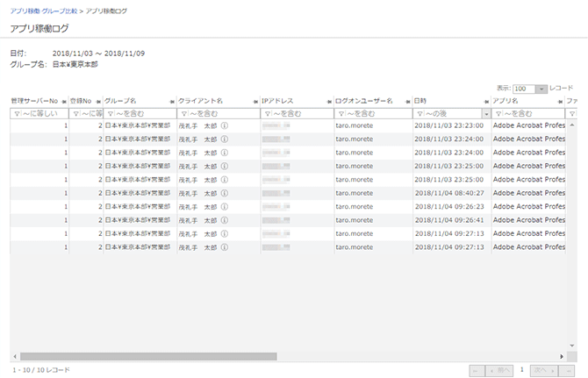588x378 pixels.
Task: Click the info icon in the last client row
Action: pyautogui.click(x=225, y=247)
